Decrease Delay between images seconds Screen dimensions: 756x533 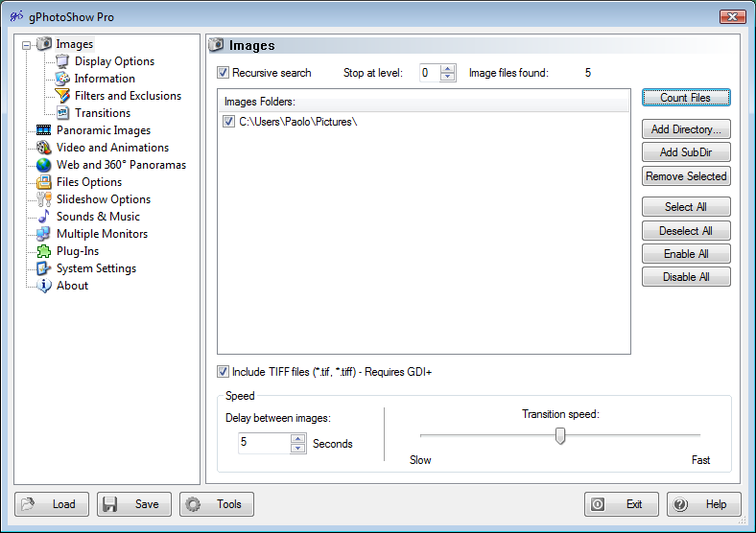coord(297,449)
